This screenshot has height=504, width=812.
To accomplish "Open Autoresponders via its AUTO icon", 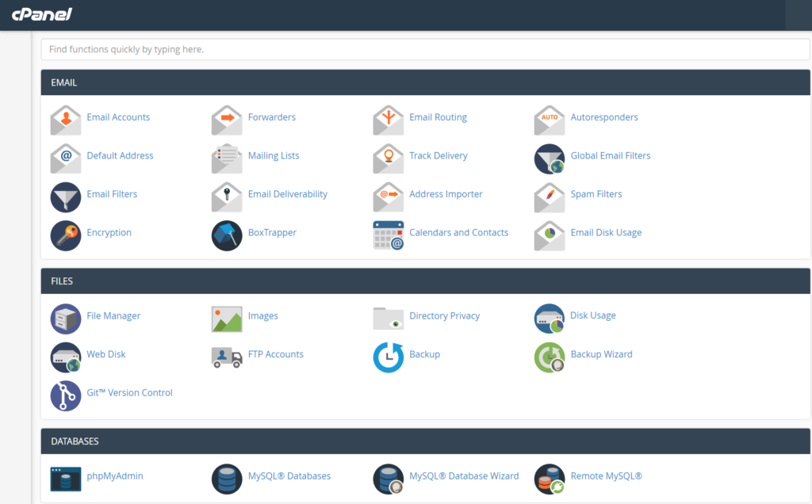I will (549, 120).
